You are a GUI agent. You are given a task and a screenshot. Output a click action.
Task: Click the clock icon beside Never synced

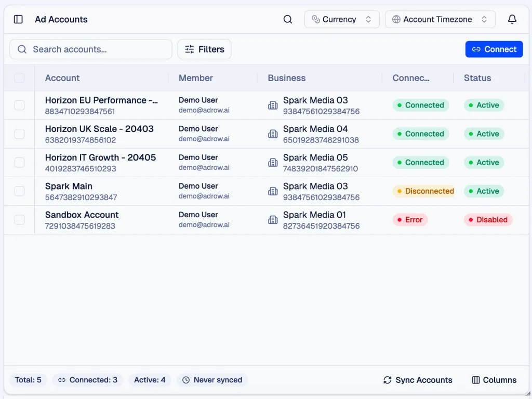(187, 380)
